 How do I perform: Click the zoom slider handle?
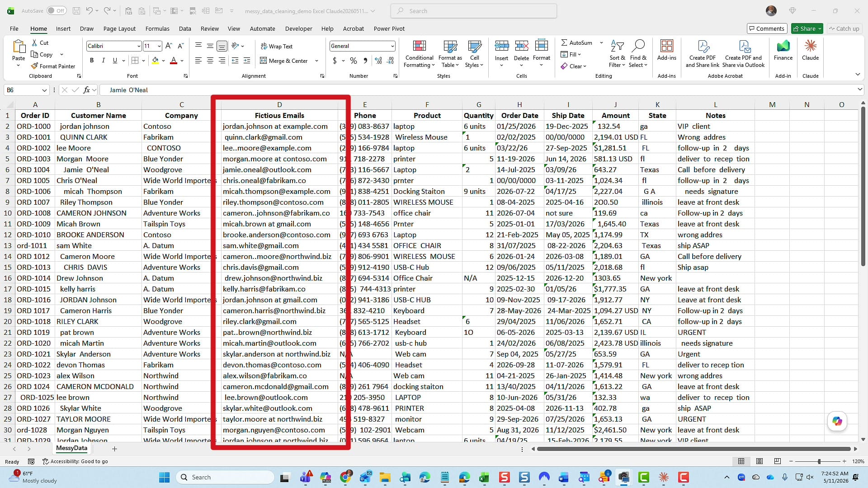(x=819, y=461)
